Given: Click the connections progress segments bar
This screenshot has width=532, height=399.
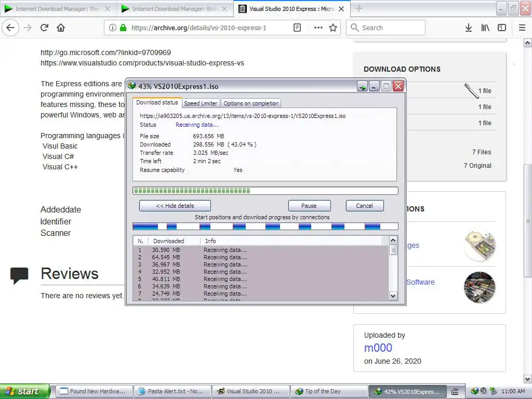Looking at the screenshot, I should click(x=265, y=227).
